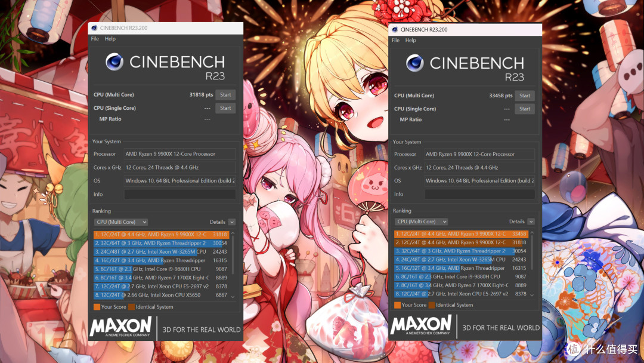The image size is (644, 363).
Task: Start Multi Core test in right window
Action: pyautogui.click(x=525, y=96)
